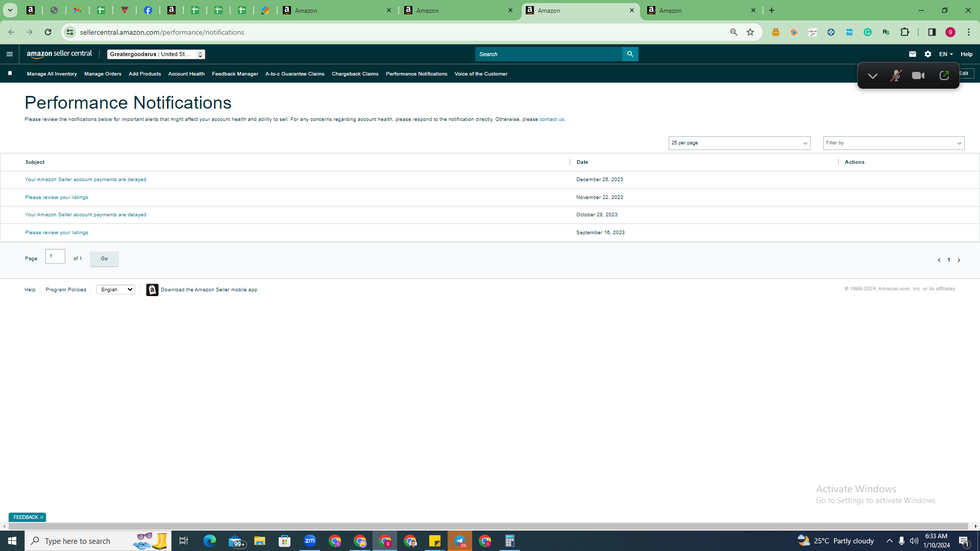Open the September 16 'Please review your listings' notification
The image size is (980, 551).
coord(56,233)
